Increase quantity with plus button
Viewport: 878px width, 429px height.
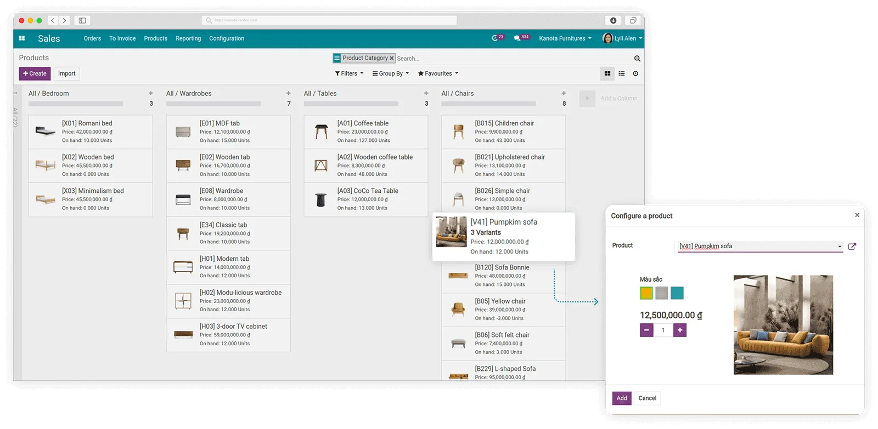680,330
